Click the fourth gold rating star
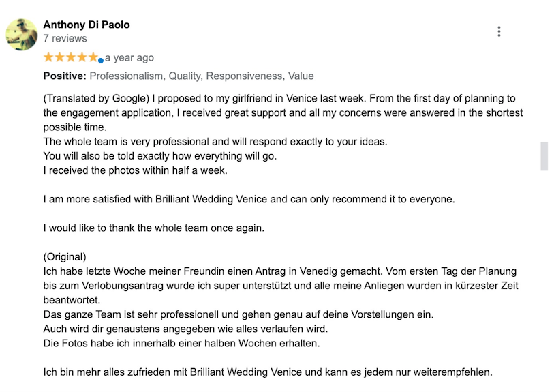The width and height of the screenshot is (554, 392). tap(82, 57)
